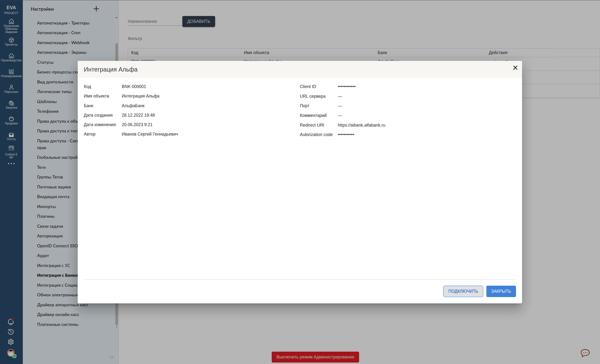Click the ДОБАВИТЬ button
The image size is (600, 364).
point(199,21)
